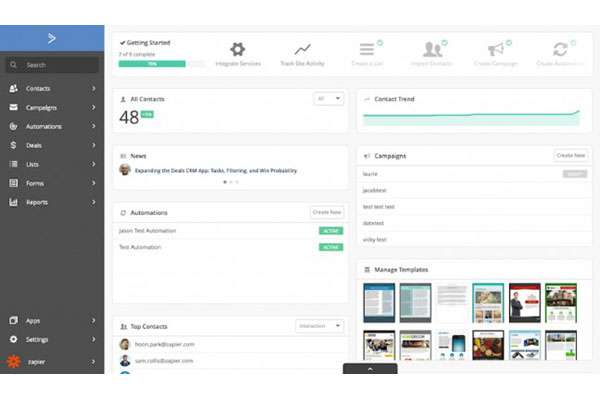Screen dimensions: 600x400
Task: Click the bottom collapse chevron tab
Action: pos(370,369)
